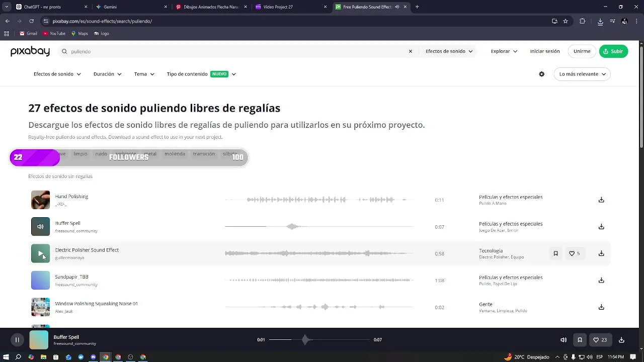This screenshot has width=644, height=362.
Task: Open Películas y efectos especiales of Hand Polishing
Action: tap(511, 197)
